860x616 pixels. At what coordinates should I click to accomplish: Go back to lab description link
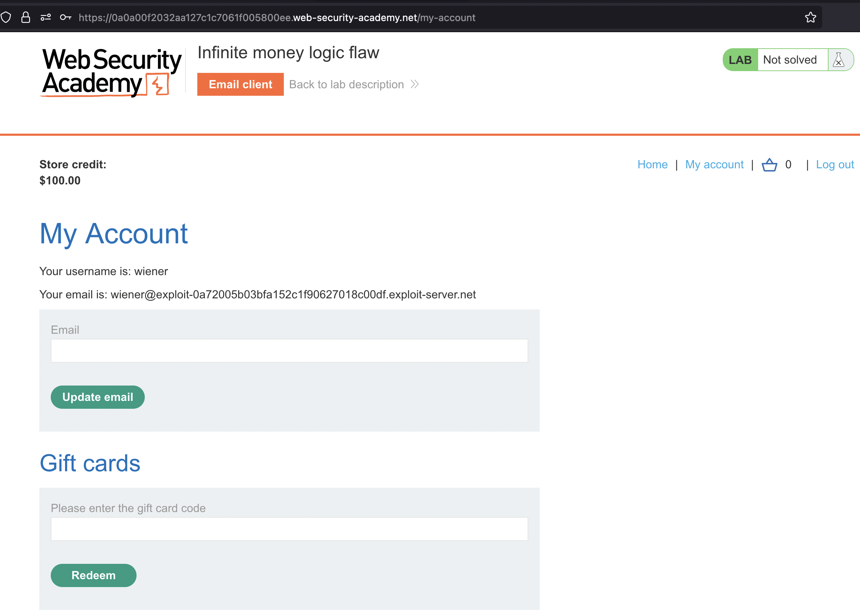346,84
